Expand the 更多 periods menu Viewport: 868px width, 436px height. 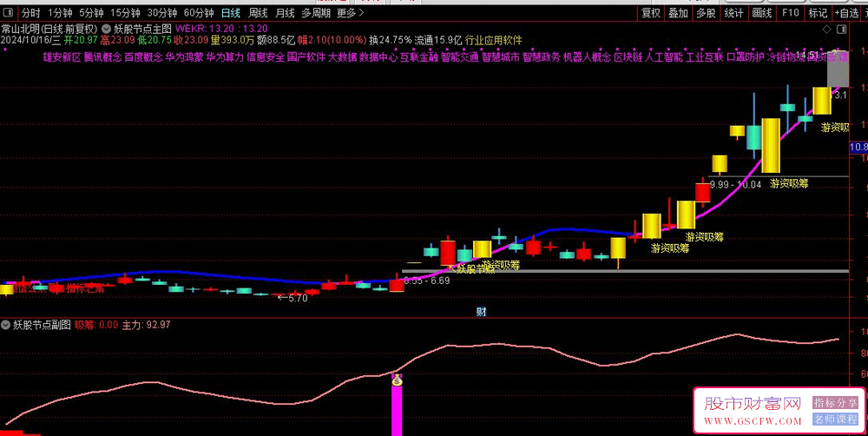point(351,13)
